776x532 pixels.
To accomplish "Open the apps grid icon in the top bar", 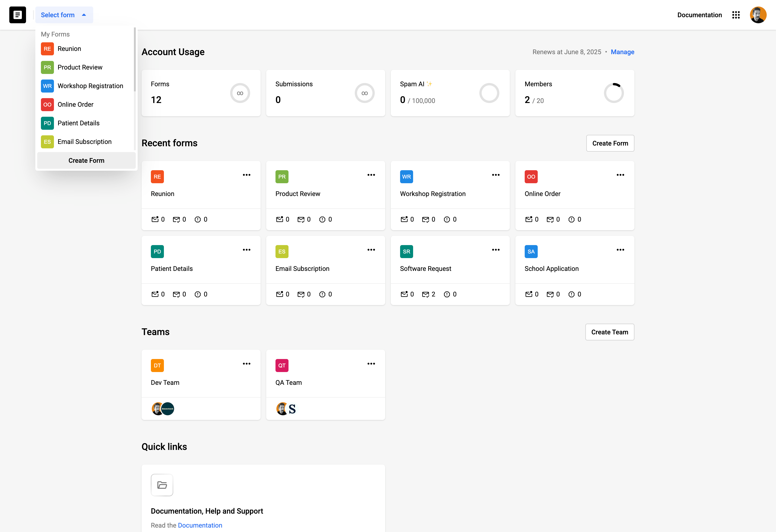I will (x=736, y=15).
